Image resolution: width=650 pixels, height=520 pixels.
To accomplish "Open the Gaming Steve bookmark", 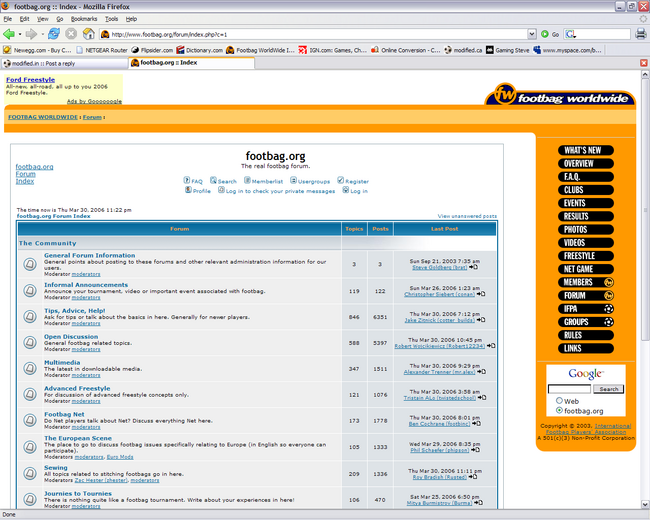I will pos(508,50).
